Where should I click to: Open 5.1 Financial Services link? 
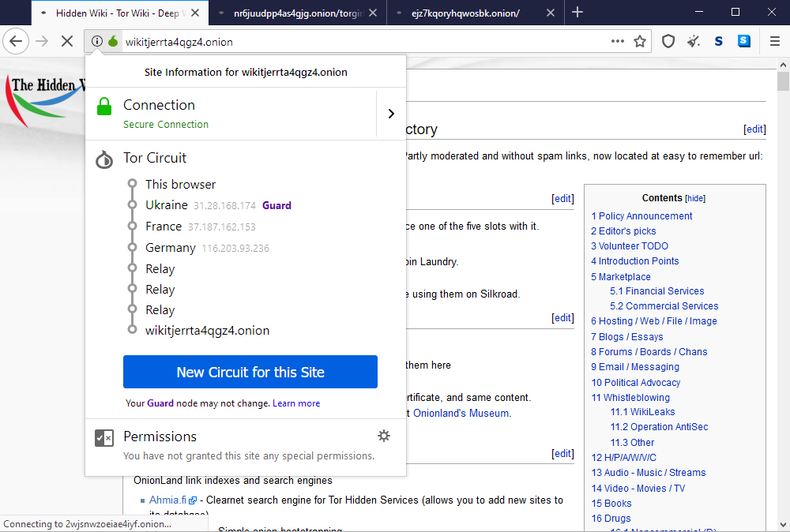pos(657,291)
